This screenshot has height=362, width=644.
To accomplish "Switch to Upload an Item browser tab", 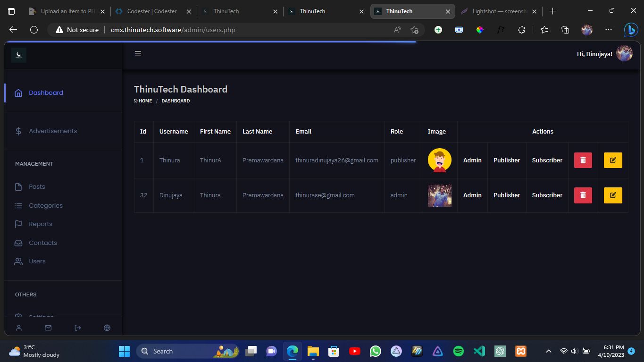I will (x=66, y=11).
